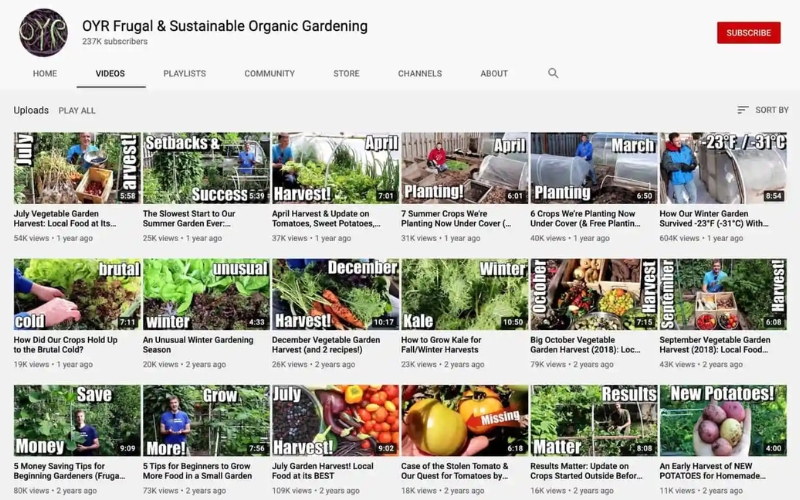Open the Missing tomato thumbnail

coord(464,420)
